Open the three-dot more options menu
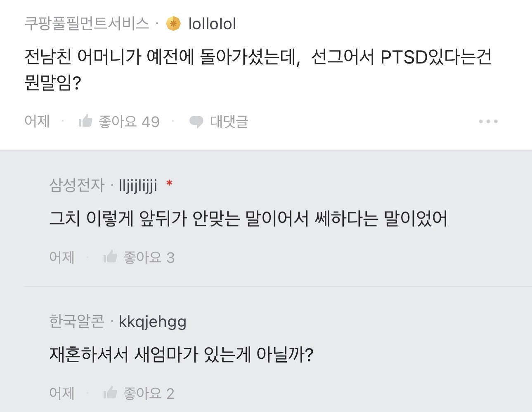The height and width of the screenshot is (412, 532). tap(488, 121)
